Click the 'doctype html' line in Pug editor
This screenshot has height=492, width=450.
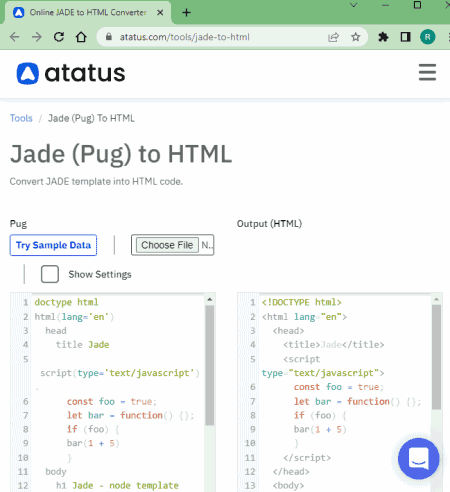[x=66, y=302]
